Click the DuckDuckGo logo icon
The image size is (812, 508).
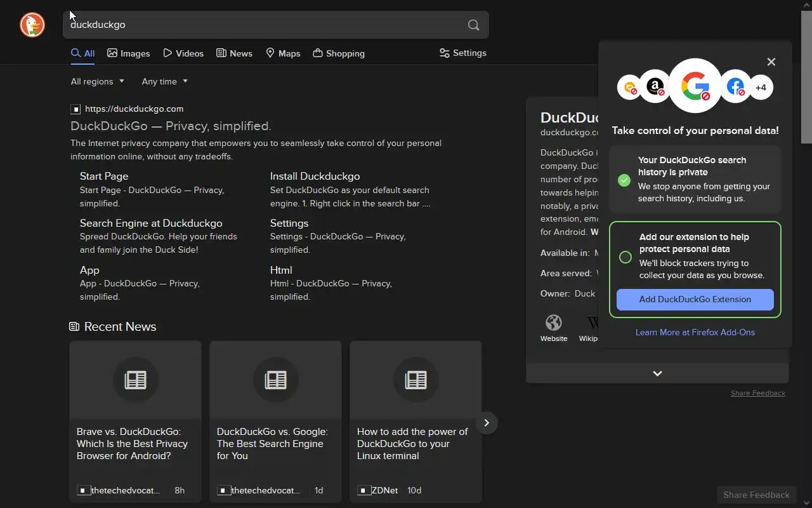tap(32, 25)
